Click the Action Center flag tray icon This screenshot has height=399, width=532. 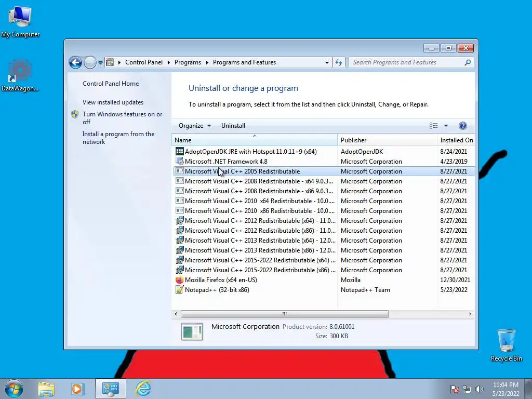coord(454,389)
